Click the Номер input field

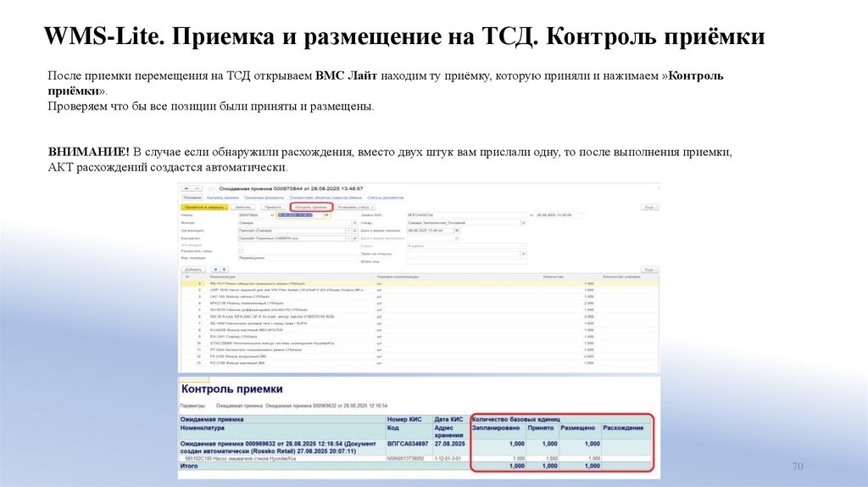click(253, 215)
